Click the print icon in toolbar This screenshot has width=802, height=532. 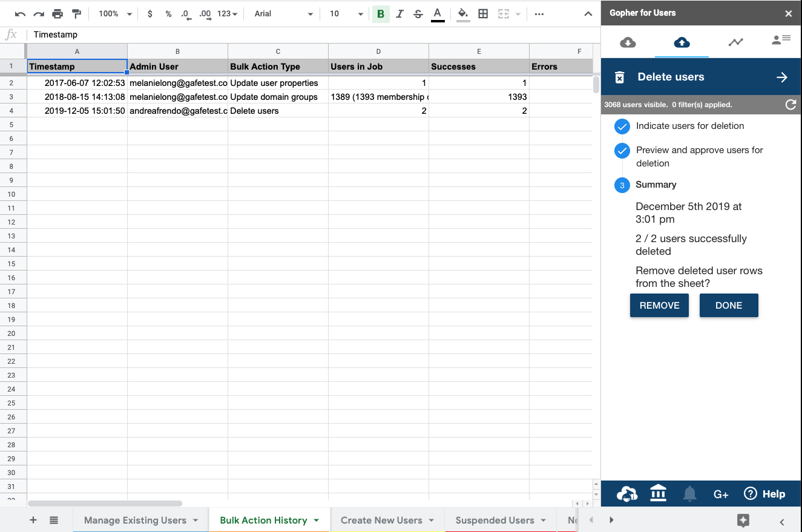tap(57, 14)
